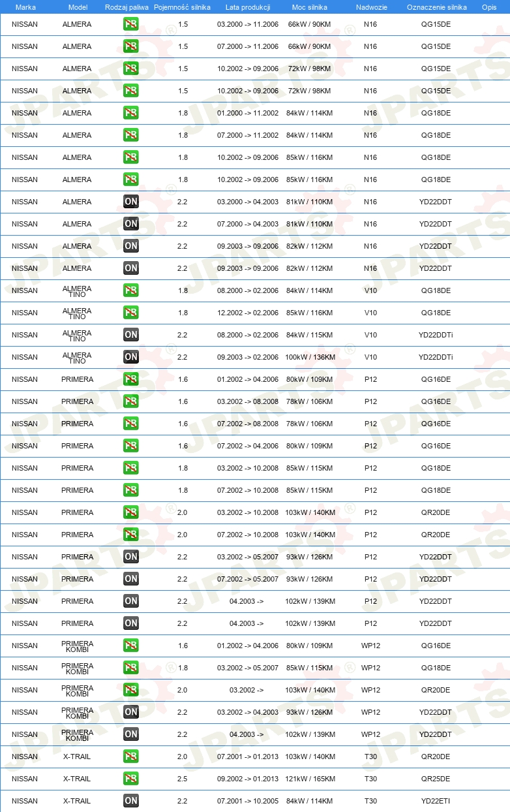Select the QR25DE engine code cell
510x812 pixels.
click(x=436, y=779)
